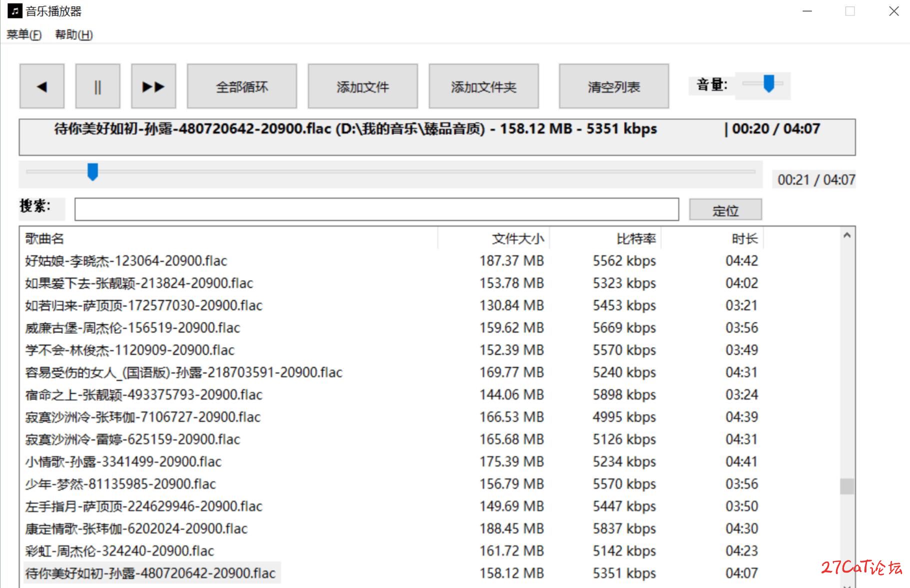Pause playback with the pause button
Image resolution: width=910 pixels, height=588 pixels.
(x=97, y=86)
